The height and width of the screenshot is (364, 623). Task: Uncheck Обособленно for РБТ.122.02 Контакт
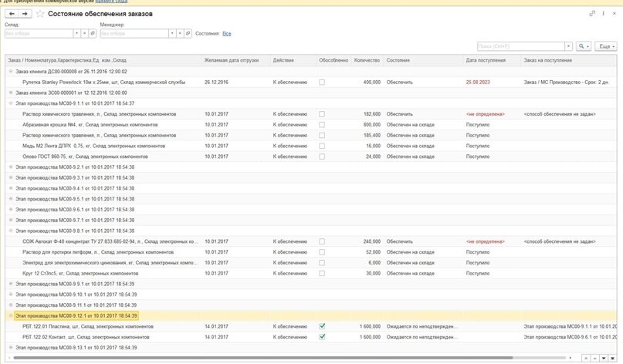click(322, 337)
